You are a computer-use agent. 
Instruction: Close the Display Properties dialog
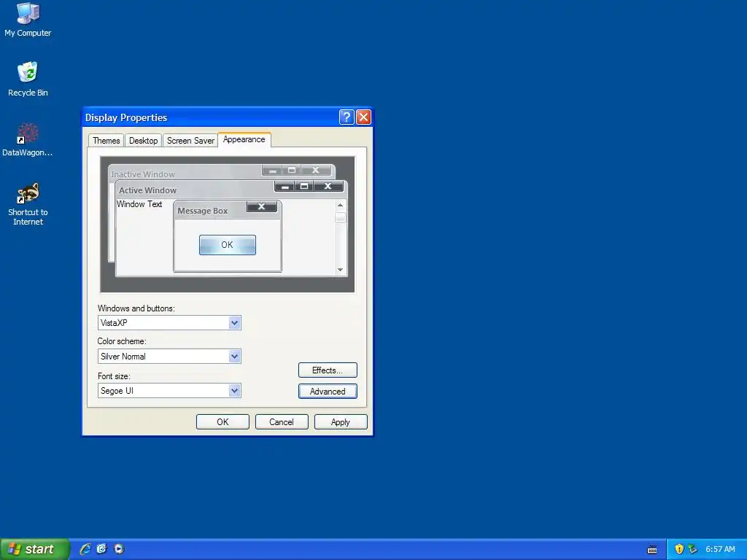363,117
